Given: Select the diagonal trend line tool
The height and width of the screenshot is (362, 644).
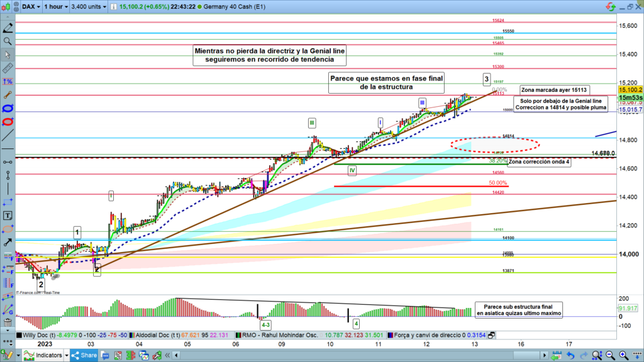Looking at the screenshot, I should coord(7,135).
